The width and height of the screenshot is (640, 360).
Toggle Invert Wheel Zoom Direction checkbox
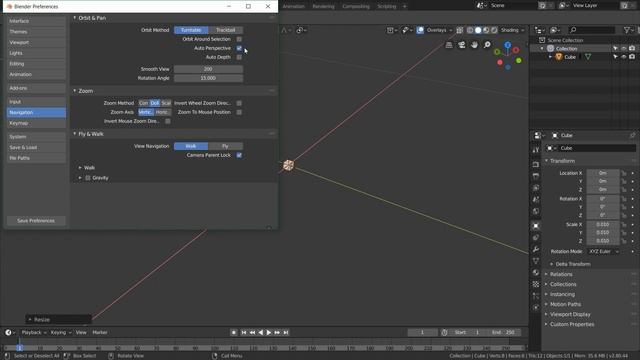pyautogui.click(x=239, y=103)
